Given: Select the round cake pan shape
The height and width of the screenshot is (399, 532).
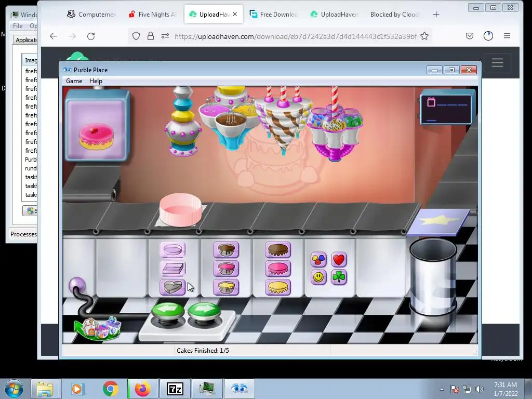Looking at the screenshot, I should 172,250.
